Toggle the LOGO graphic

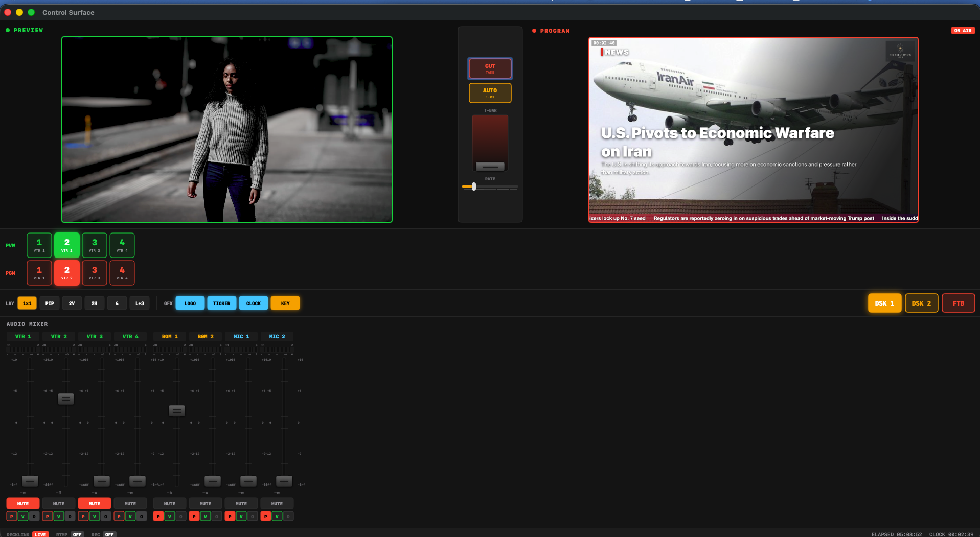click(190, 303)
